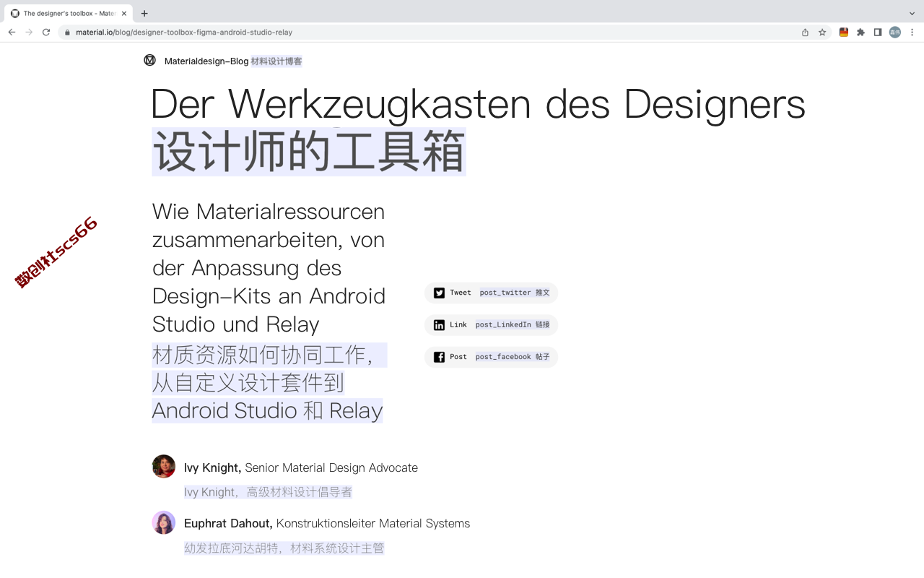This screenshot has width=924, height=578.
Task: Click the address bar URL
Action: [184, 33]
